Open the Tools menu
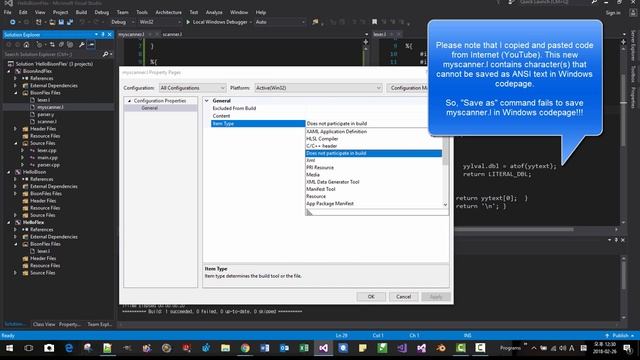The image size is (640, 360). [142, 12]
